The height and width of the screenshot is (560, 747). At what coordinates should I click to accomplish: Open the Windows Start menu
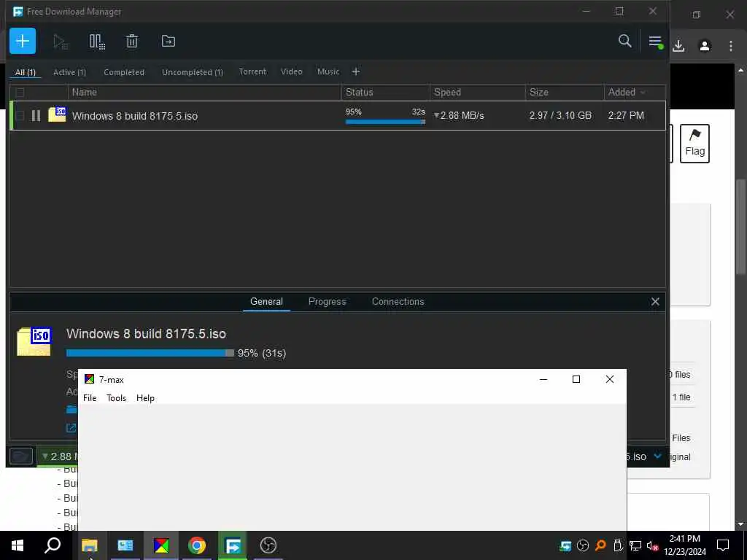[18, 545]
